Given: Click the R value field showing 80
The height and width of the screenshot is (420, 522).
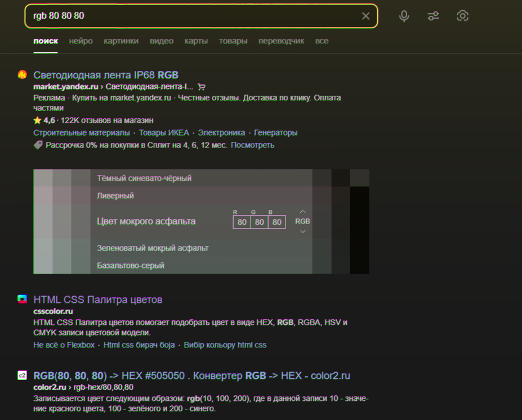Looking at the screenshot, I should click(242, 222).
